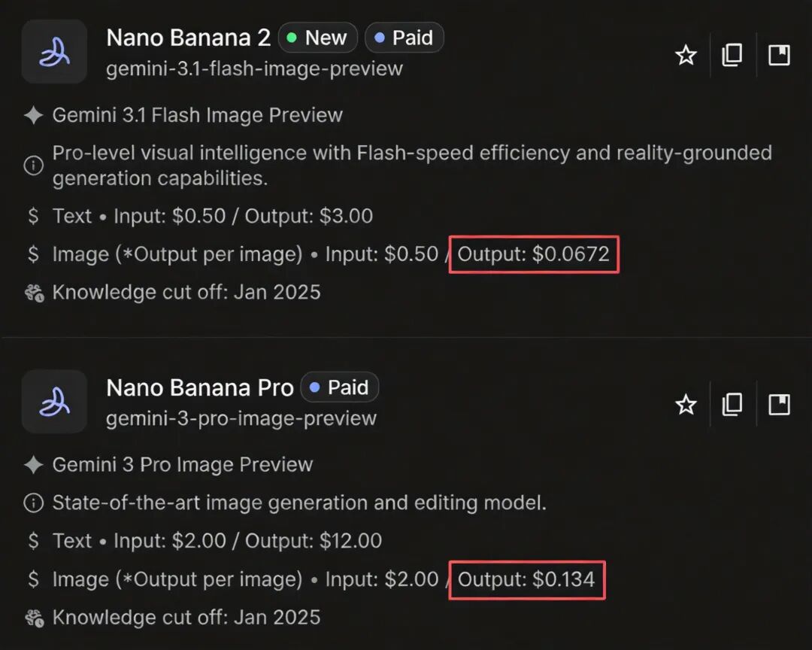Click the Nano Banana Pro banana logo icon
Viewport: 812px width, 650px height.
coord(54,402)
